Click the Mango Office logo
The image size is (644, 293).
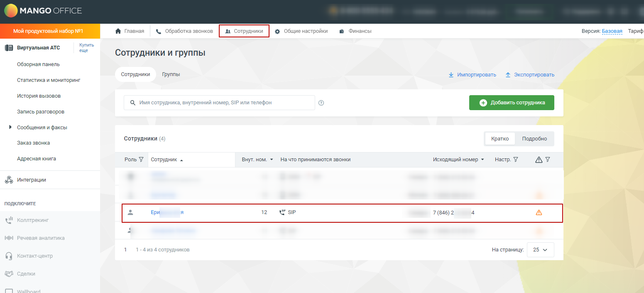(43, 11)
